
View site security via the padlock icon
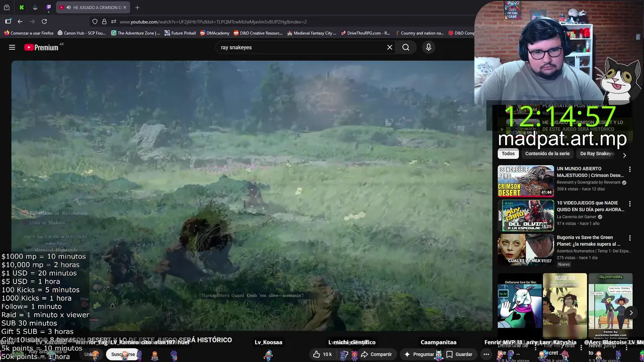pos(104,22)
